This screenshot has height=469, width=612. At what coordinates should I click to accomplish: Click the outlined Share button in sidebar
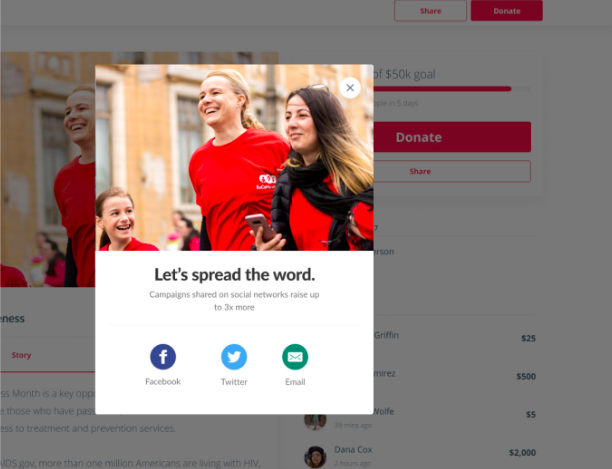click(452, 171)
